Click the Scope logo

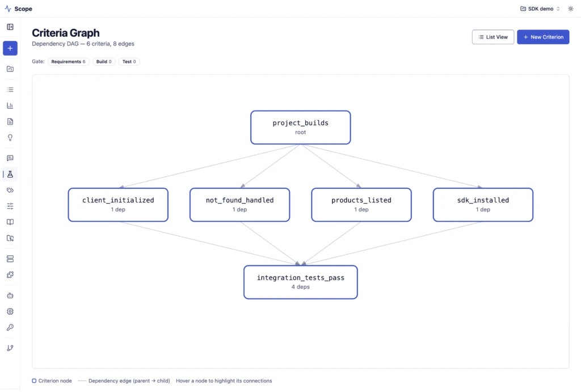19,9
